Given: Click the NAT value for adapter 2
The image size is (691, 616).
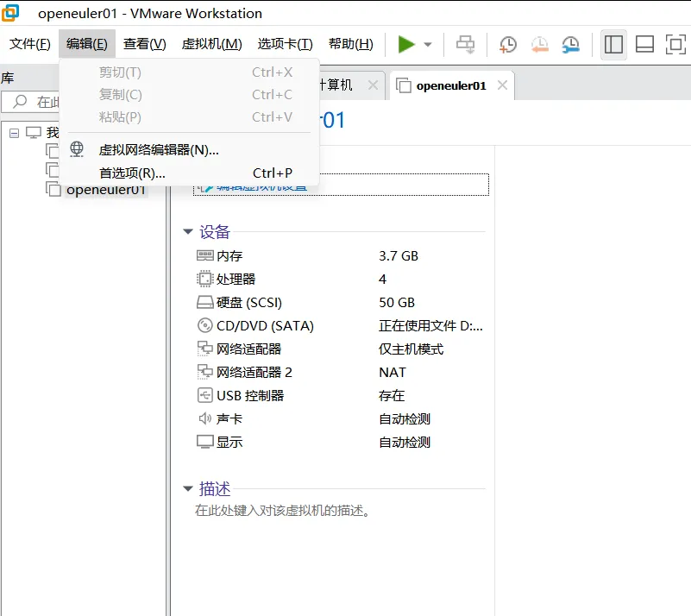Looking at the screenshot, I should point(393,373).
